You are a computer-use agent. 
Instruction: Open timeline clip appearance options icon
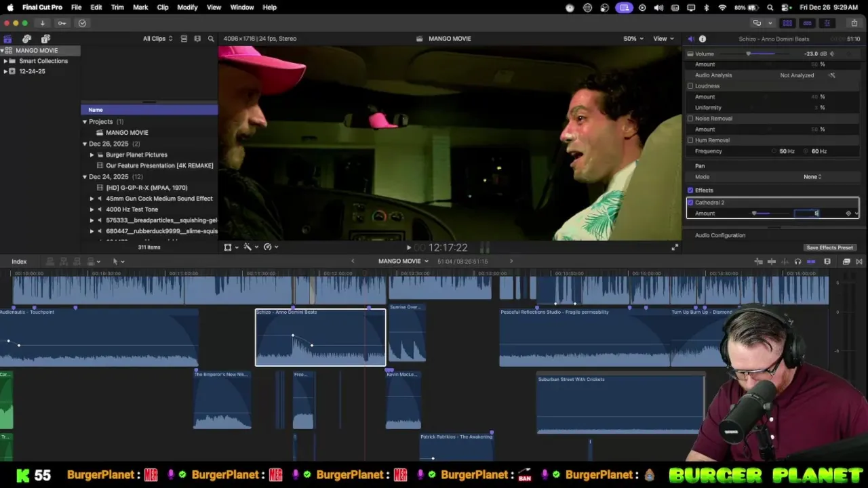827,262
